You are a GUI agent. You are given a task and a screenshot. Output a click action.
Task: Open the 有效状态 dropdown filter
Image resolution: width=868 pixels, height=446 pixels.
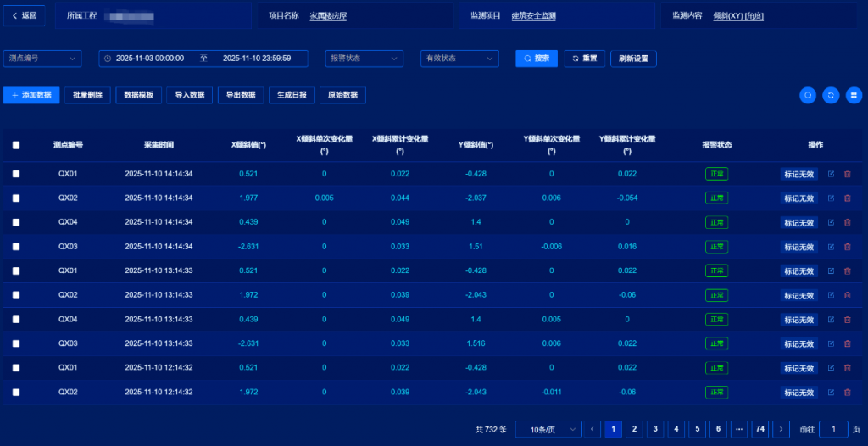point(459,59)
